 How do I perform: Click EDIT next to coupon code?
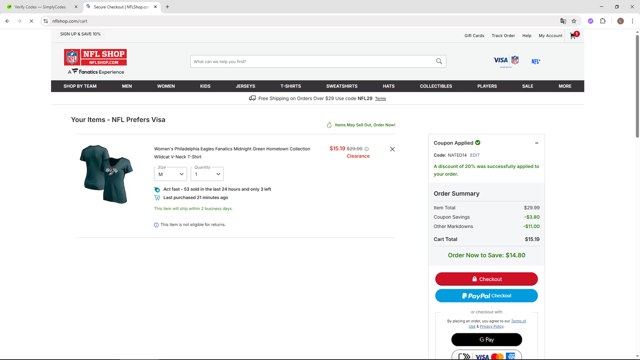475,156
